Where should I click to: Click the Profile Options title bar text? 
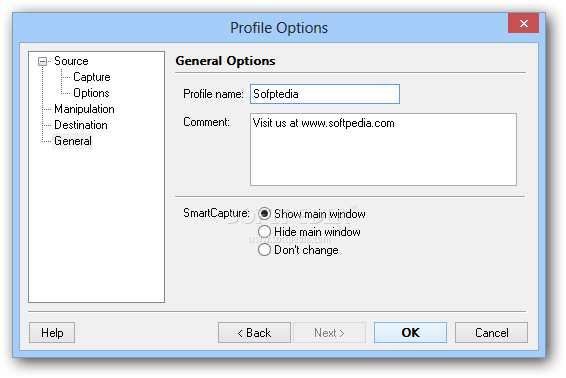point(279,28)
